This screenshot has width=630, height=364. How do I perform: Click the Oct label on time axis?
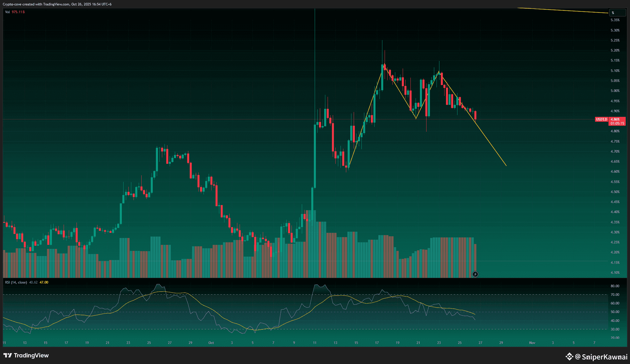click(211, 343)
